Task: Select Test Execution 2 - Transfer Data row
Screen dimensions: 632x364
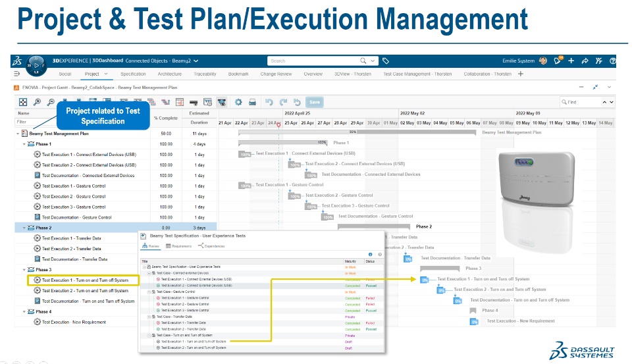Action: [x=76, y=249]
